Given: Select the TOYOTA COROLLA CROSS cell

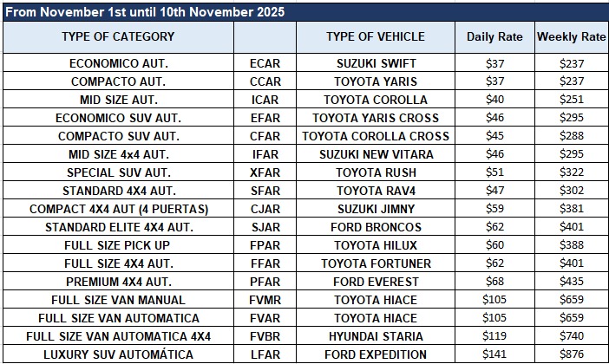Looking at the screenshot, I should click(376, 136).
